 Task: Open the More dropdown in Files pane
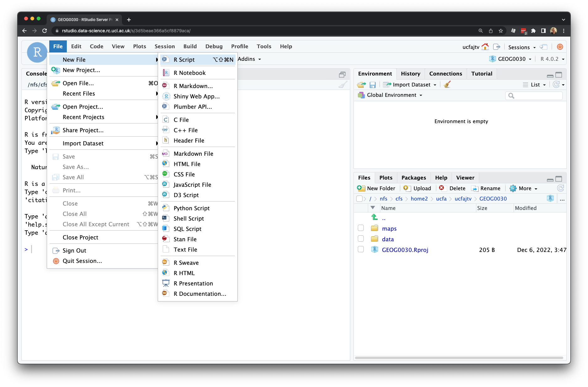tap(524, 188)
